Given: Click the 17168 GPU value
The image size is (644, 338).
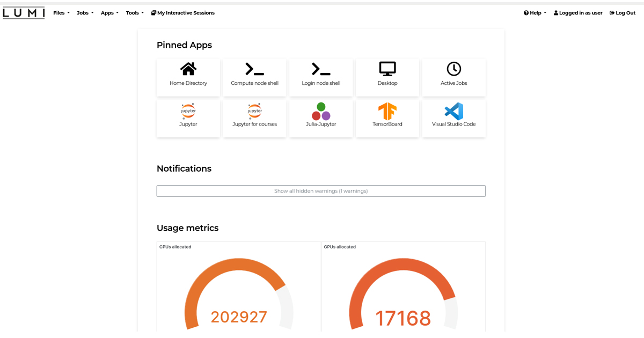Looking at the screenshot, I should coord(403,318).
